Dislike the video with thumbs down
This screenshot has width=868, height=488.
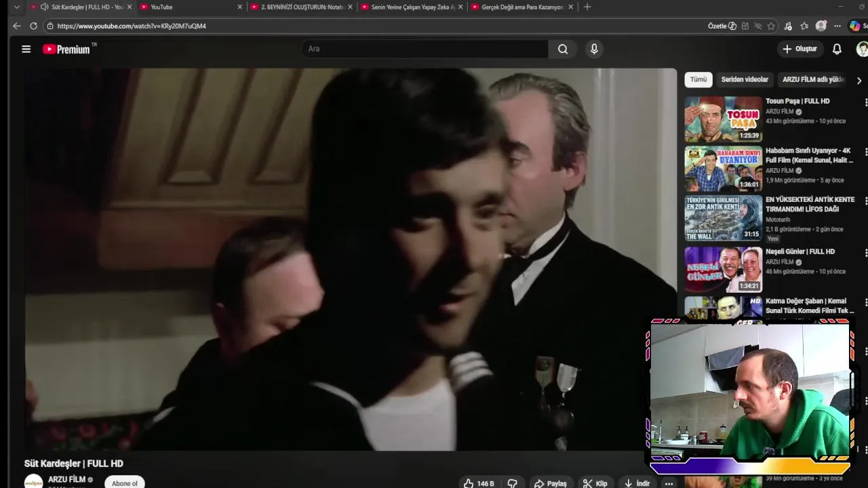click(x=513, y=483)
